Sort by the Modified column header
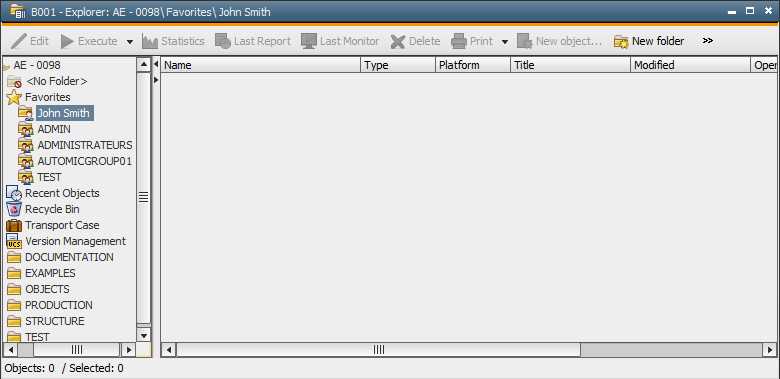 tap(690, 65)
